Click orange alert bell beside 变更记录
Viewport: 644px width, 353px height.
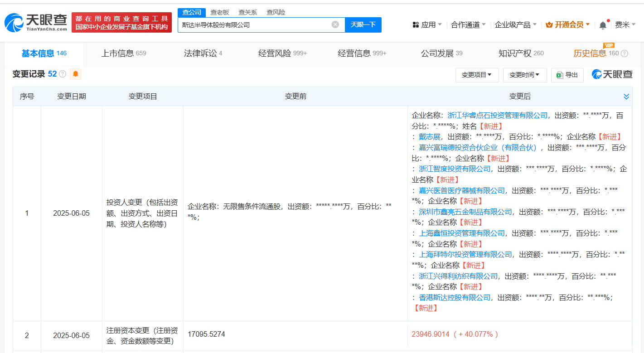75,74
